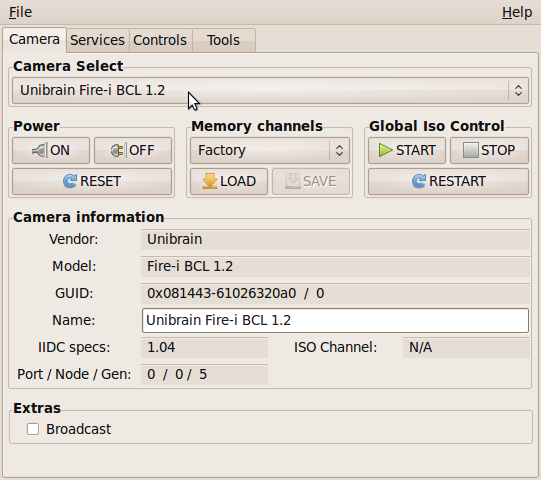Click the RESET power button
This screenshot has height=480, width=541.
coord(92,181)
